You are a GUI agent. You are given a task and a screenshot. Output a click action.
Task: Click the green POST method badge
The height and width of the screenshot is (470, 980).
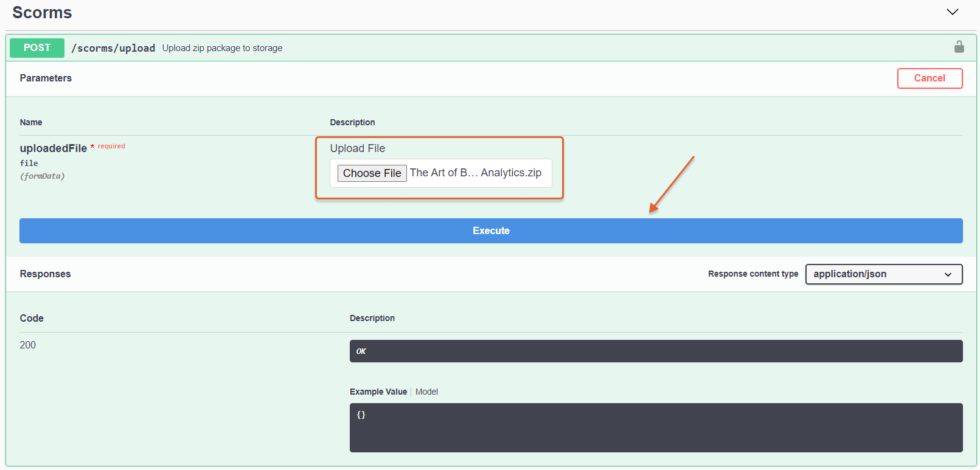(37, 48)
